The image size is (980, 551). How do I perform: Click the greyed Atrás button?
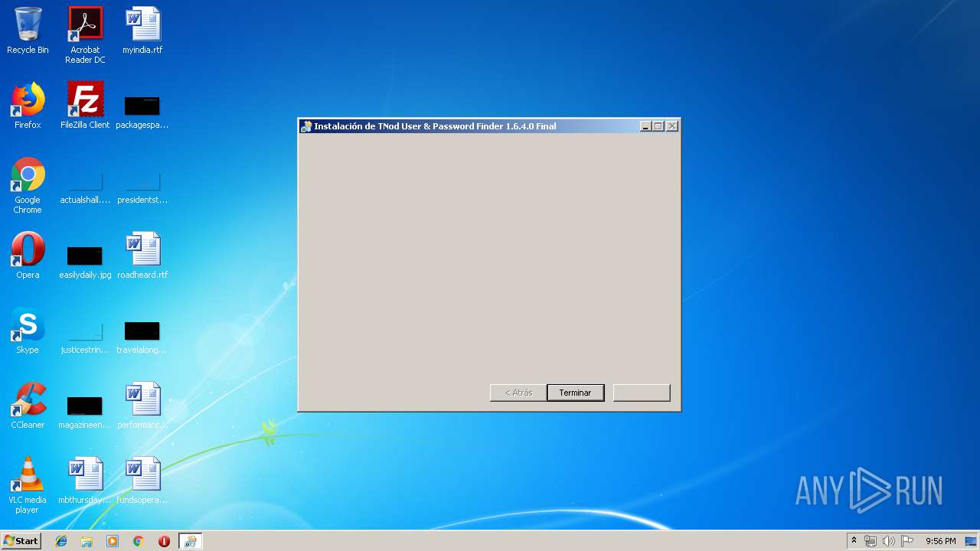coord(518,393)
